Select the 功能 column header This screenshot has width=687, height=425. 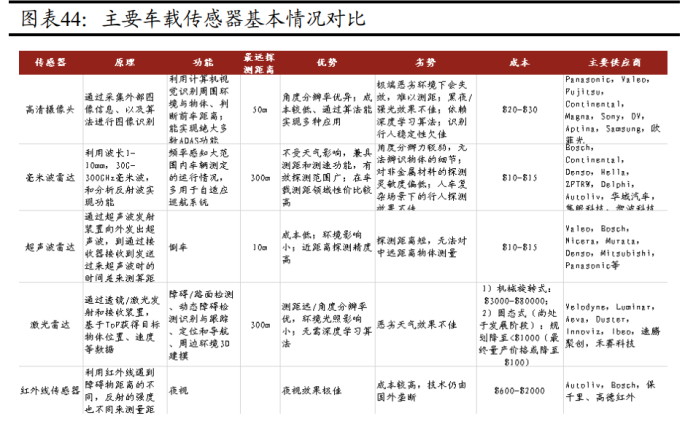[203, 62]
